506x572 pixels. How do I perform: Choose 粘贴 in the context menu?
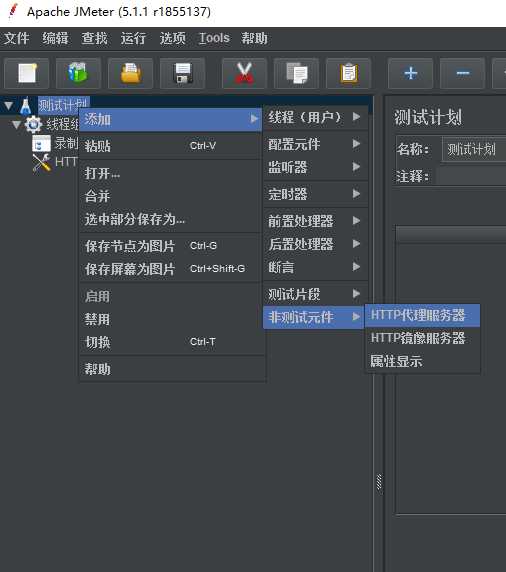171,146
